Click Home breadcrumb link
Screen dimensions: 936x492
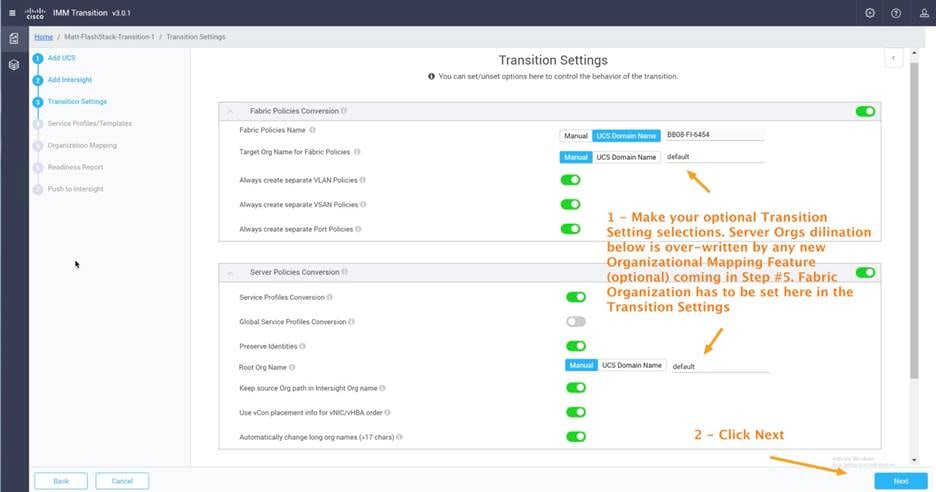43,37
